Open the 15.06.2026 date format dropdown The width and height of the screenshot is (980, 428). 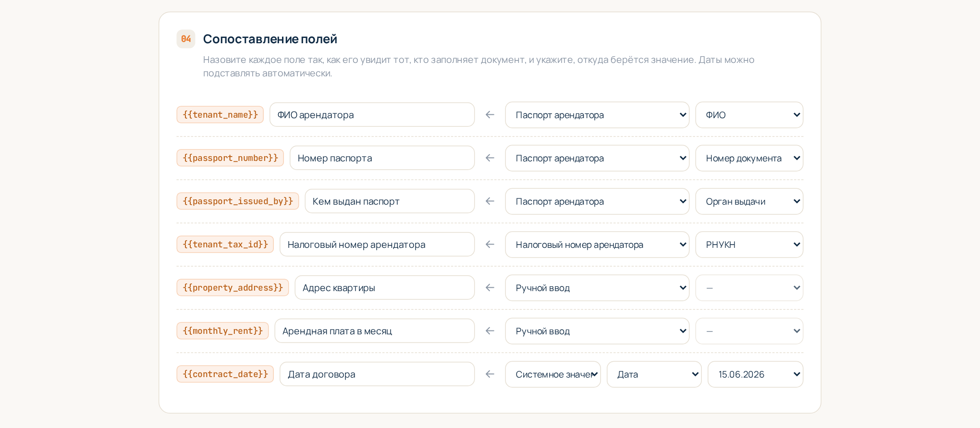[x=755, y=374]
